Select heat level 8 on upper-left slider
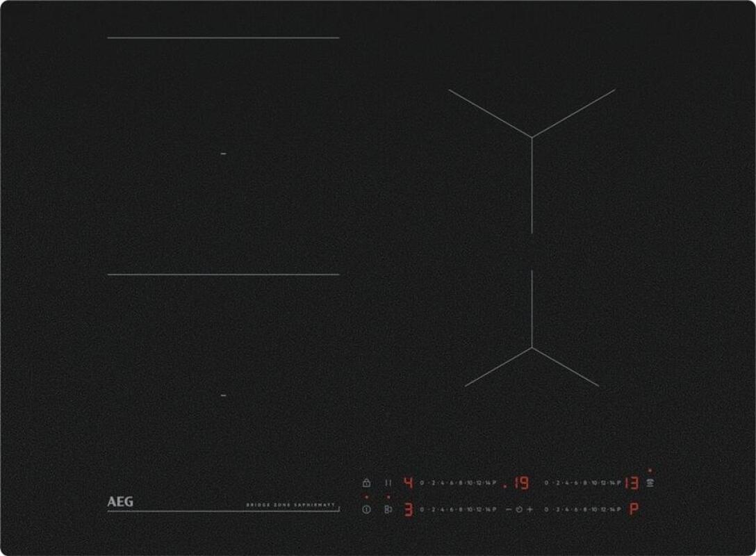Image resolution: width=756 pixels, height=556 pixels. 459,483
